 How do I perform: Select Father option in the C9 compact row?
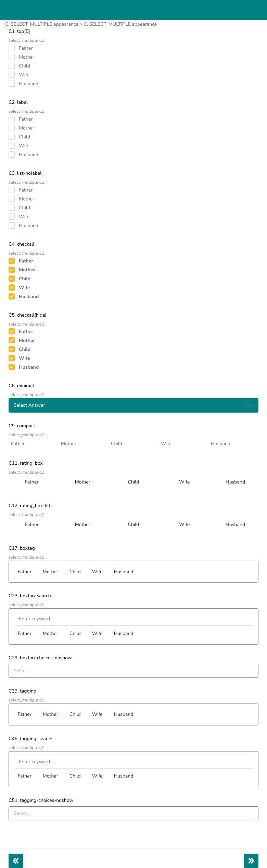18,443
